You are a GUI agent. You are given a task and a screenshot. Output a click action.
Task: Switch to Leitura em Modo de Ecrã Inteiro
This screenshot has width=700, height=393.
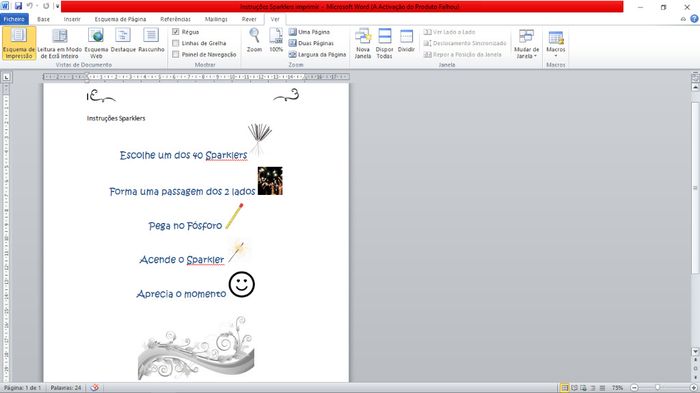coord(59,43)
